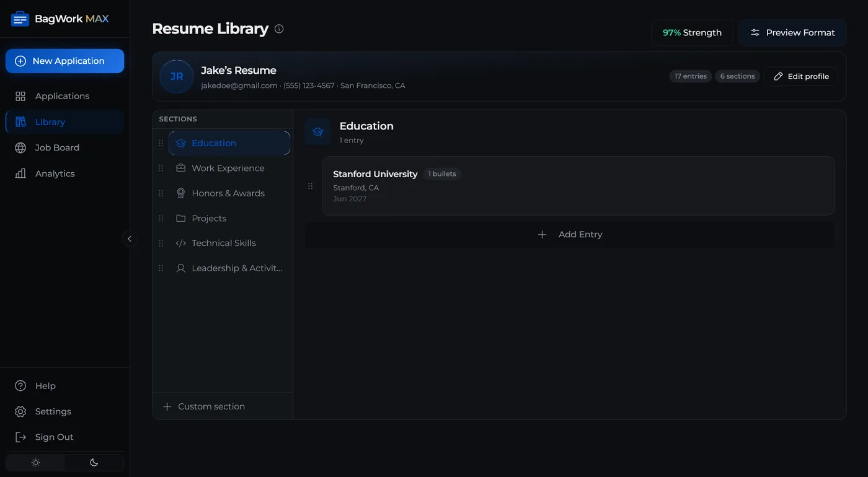Click the 6 sections badge

click(x=738, y=76)
